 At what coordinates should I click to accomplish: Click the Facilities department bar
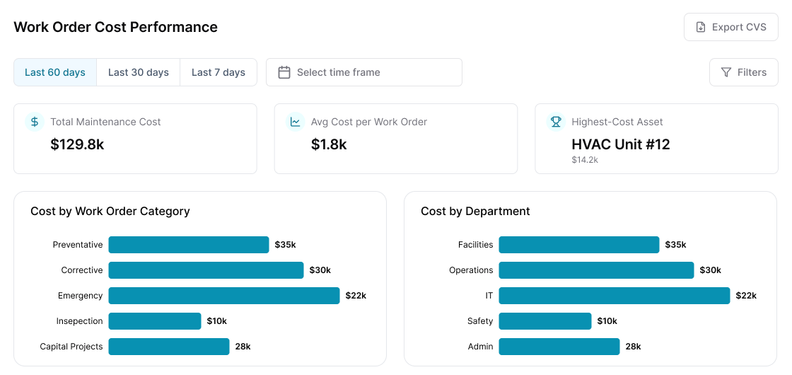579,245
